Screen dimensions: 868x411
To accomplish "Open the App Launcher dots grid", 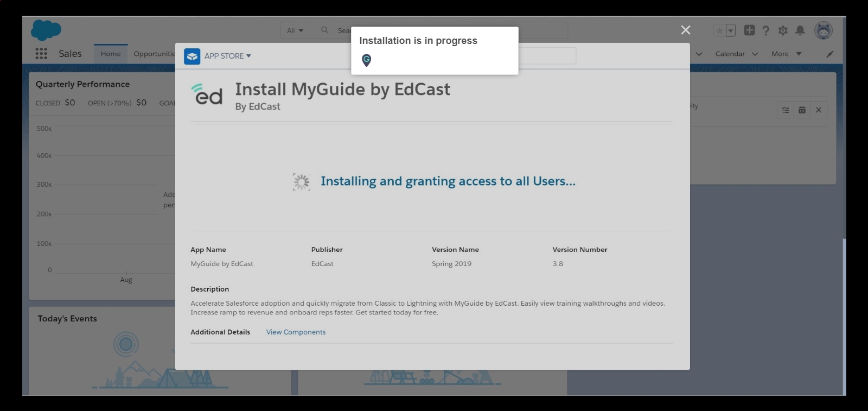I will [41, 53].
